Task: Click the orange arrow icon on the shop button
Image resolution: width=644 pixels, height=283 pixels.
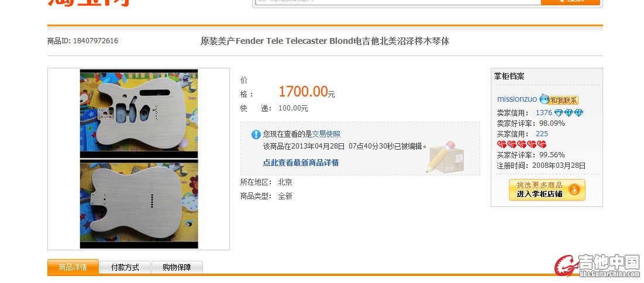Action: point(574,190)
